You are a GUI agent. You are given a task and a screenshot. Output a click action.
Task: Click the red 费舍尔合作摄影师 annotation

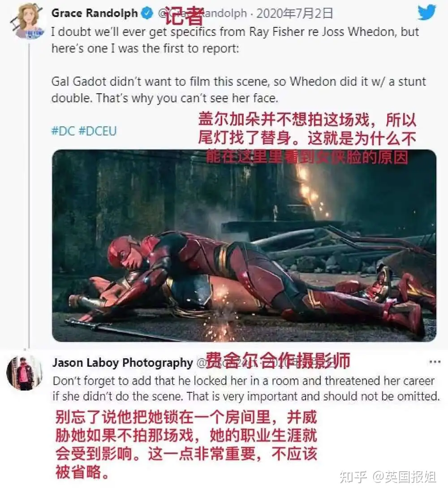(278, 360)
